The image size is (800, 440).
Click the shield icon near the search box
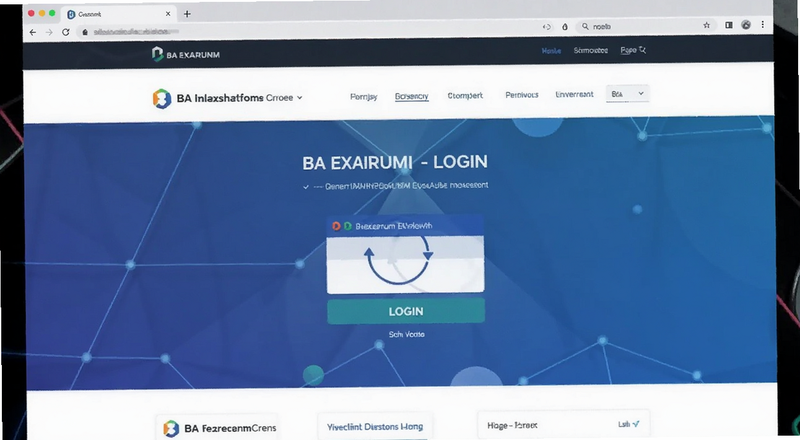pos(565,27)
